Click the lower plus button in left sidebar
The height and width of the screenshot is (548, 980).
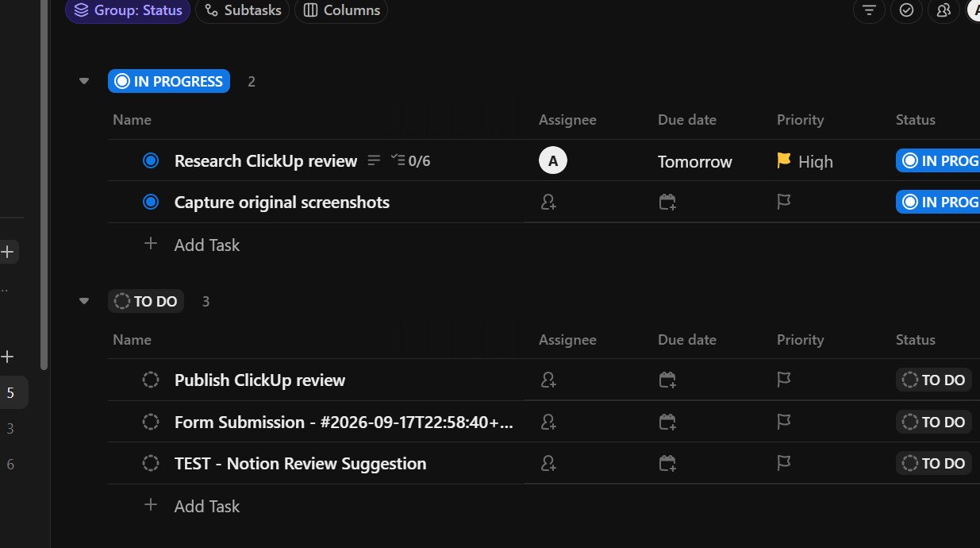pos(8,357)
